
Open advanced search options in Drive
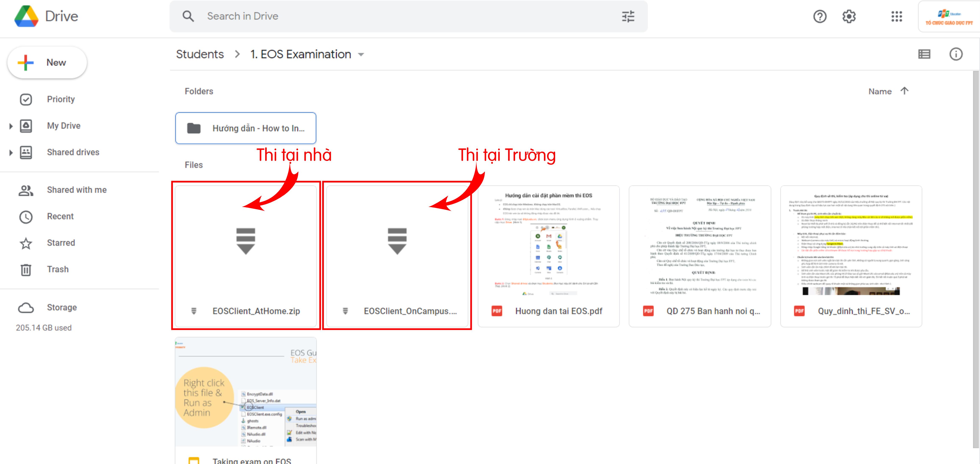(628, 16)
